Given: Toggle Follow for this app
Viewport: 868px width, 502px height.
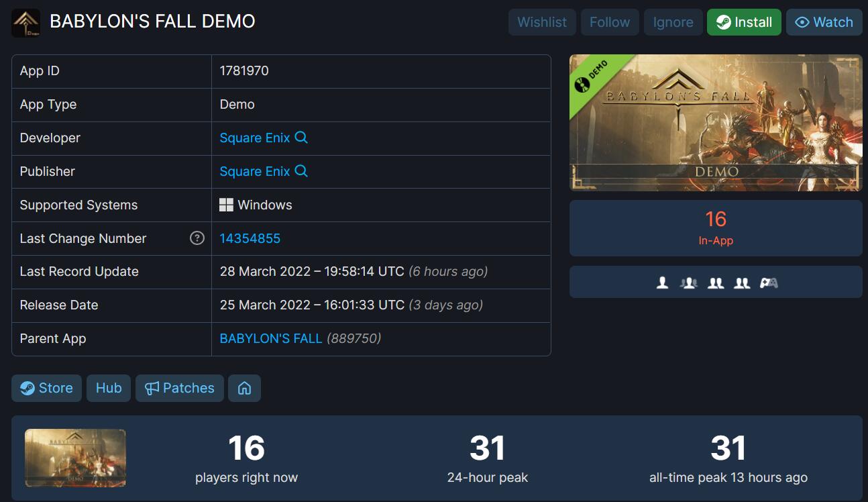Looking at the screenshot, I should coord(609,22).
